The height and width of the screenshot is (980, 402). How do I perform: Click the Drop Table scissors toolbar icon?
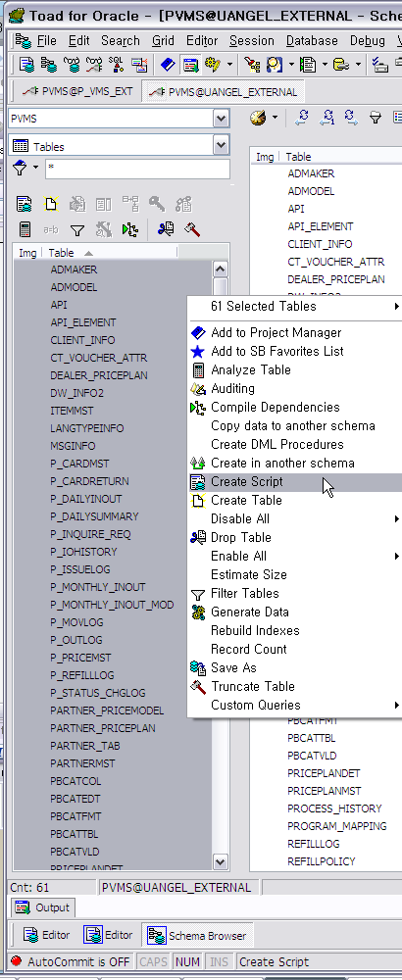(x=166, y=229)
